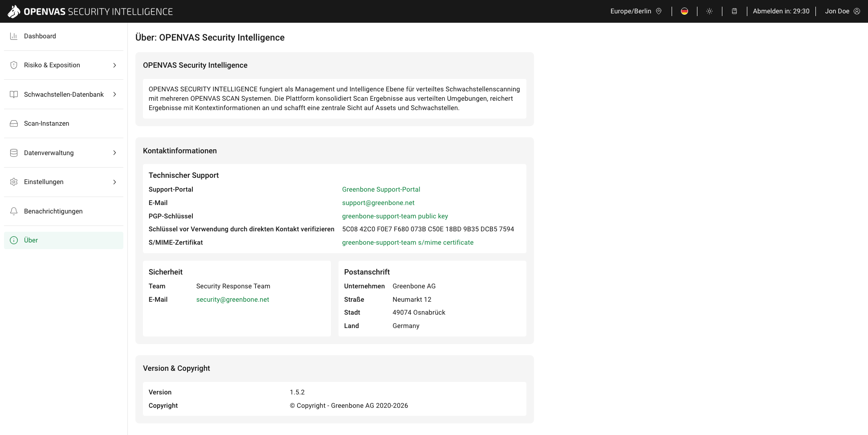The image size is (868, 435).
Task: Click the Über: OPENVAS Security Intelligence page title
Action: point(210,37)
